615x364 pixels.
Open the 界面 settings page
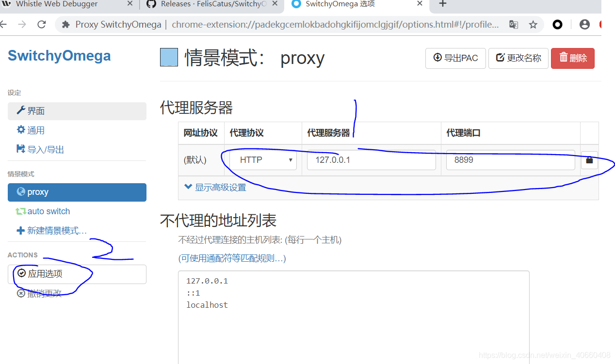click(x=77, y=111)
